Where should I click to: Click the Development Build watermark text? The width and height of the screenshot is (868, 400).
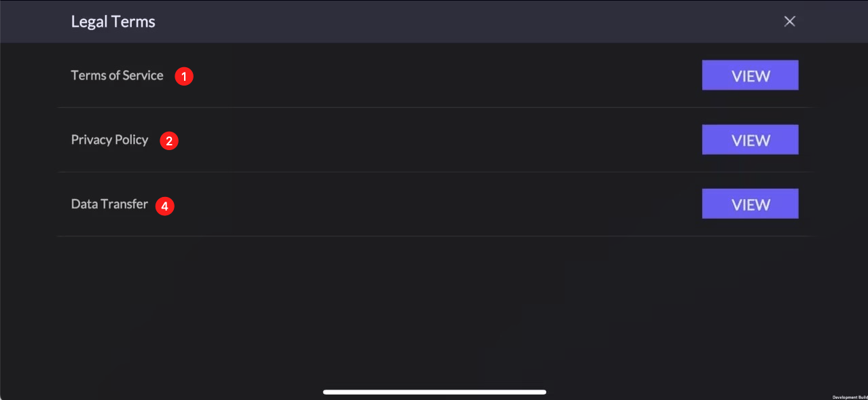[850, 397]
